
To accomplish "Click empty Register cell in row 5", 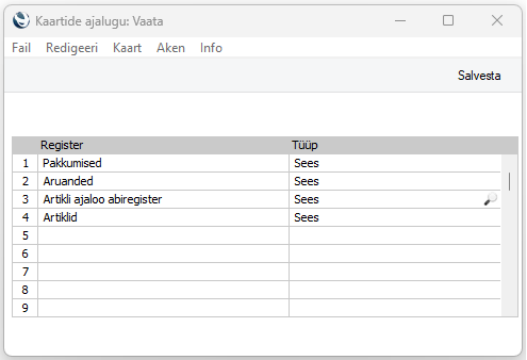I will click(163, 236).
